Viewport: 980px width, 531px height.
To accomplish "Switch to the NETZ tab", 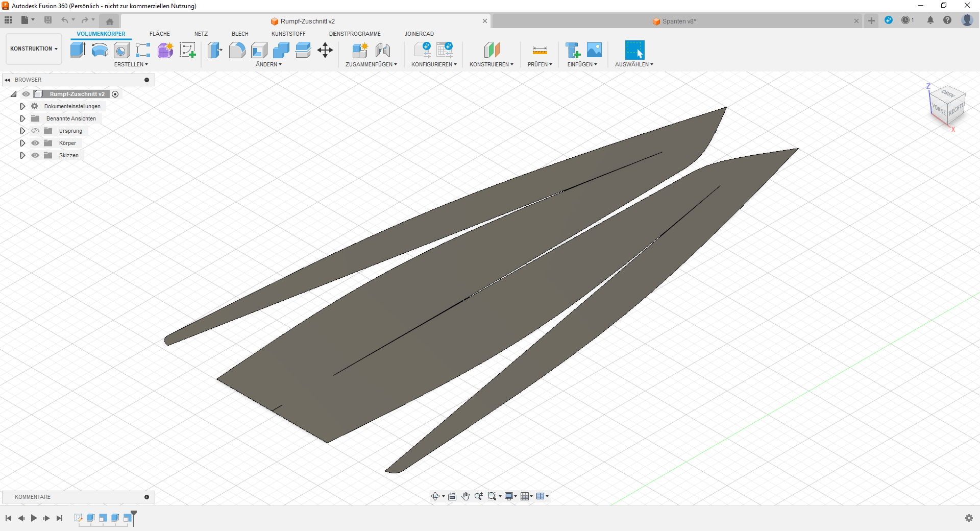I will [x=201, y=34].
